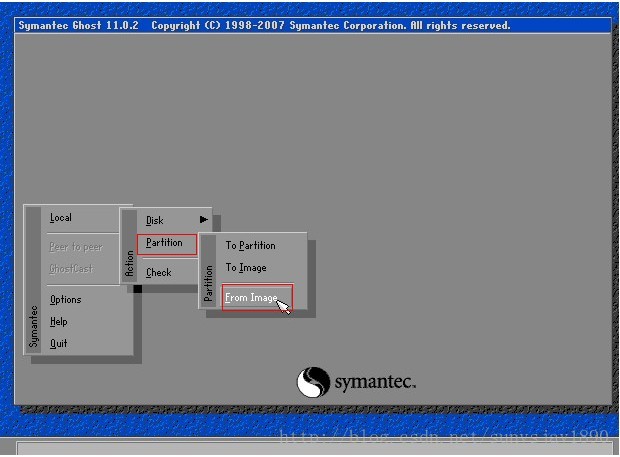Choose Quit to exit Ghost
620x457 pixels.
pyautogui.click(x=59, y=344)
